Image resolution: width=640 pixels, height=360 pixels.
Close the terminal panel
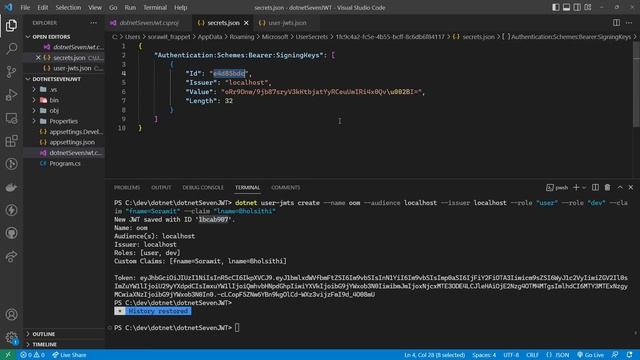(631, 187)
